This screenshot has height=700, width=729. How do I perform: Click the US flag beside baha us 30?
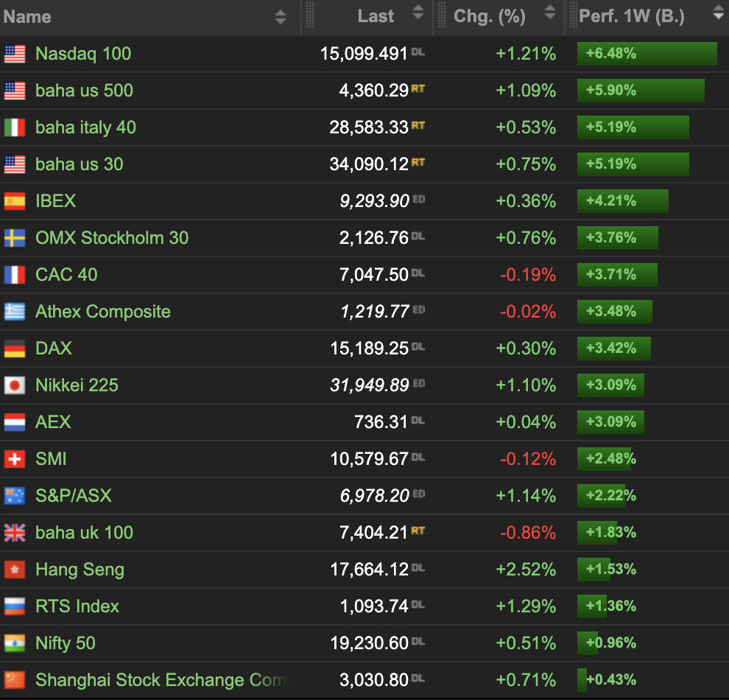15,164
